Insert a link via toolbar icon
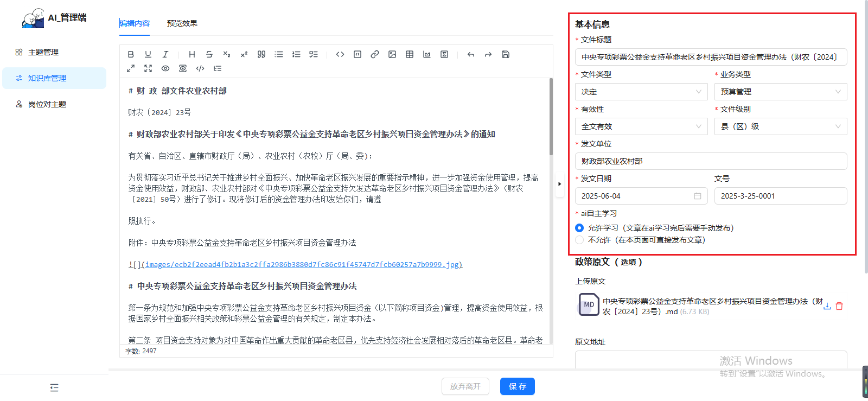 pyautogui.click(x=375, y=54)
